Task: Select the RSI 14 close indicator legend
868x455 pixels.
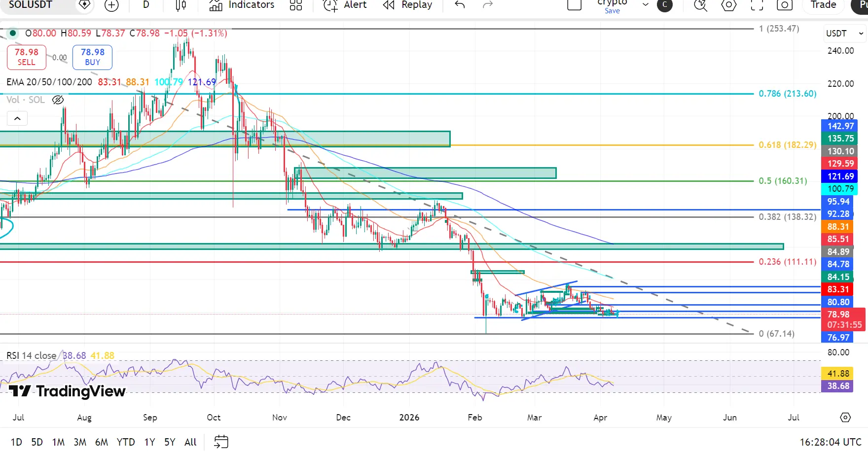Action: 32,355
